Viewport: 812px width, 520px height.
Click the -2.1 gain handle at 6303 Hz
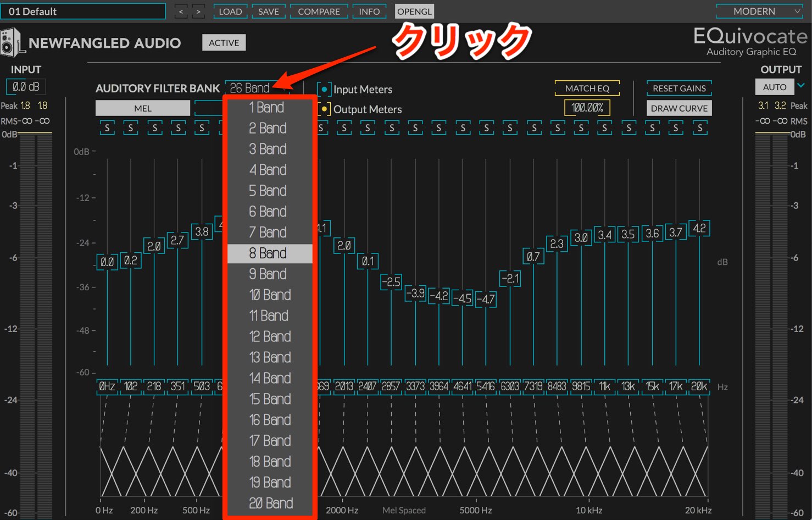pyautogui.click(x=510, y=279)
